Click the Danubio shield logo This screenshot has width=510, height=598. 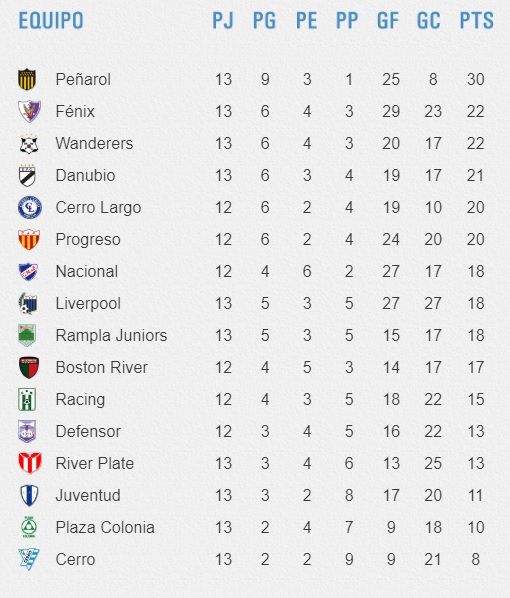[27, 175]
